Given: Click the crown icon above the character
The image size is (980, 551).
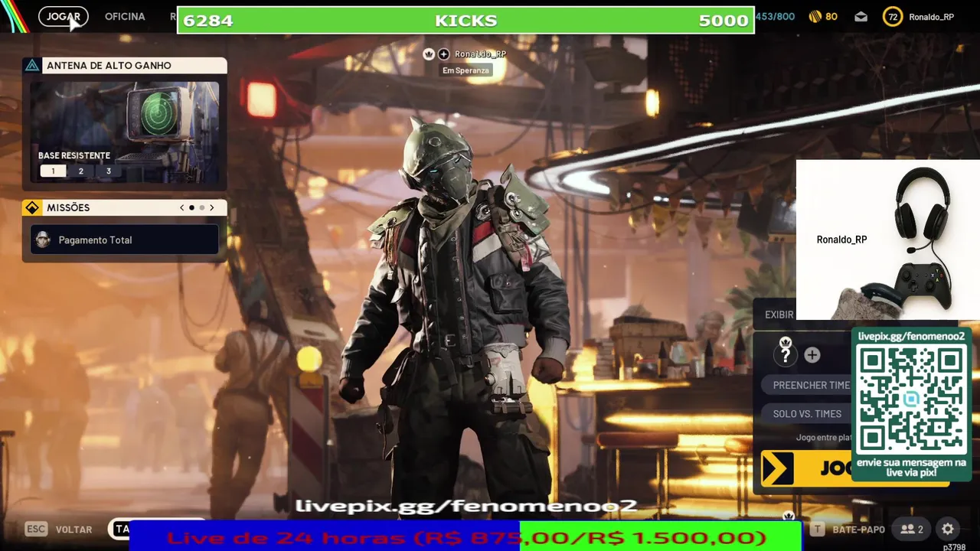Looking at the screenshot, I should tap(429, 54).
